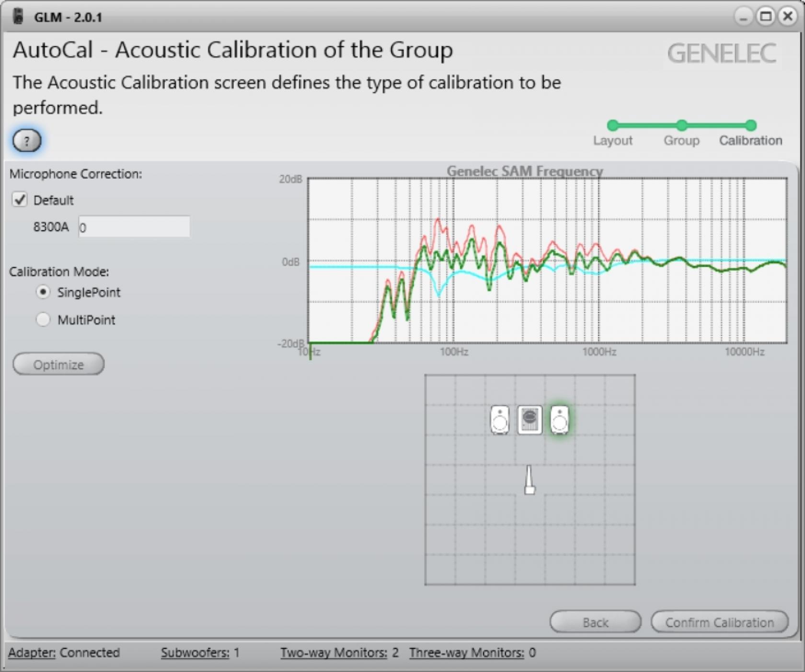The image size is (805, 672).
Task: Go to the Layout step
Action: point(612,126)
